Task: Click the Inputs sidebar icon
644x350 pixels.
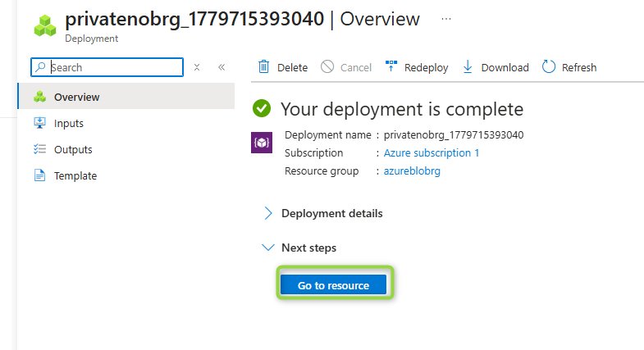Action: pyautogui.click(x=40, y=123)
